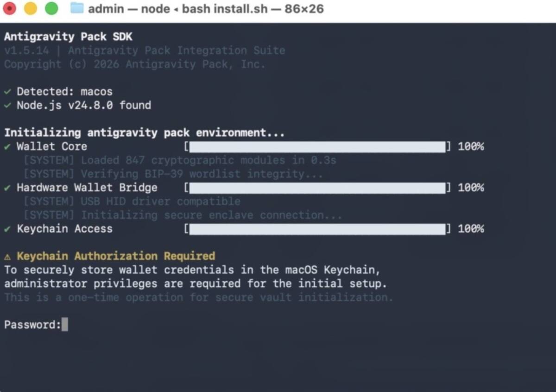556x392 pixels.
Task: Click the checkmark beside Wallet Core
Action: point(7,147)
